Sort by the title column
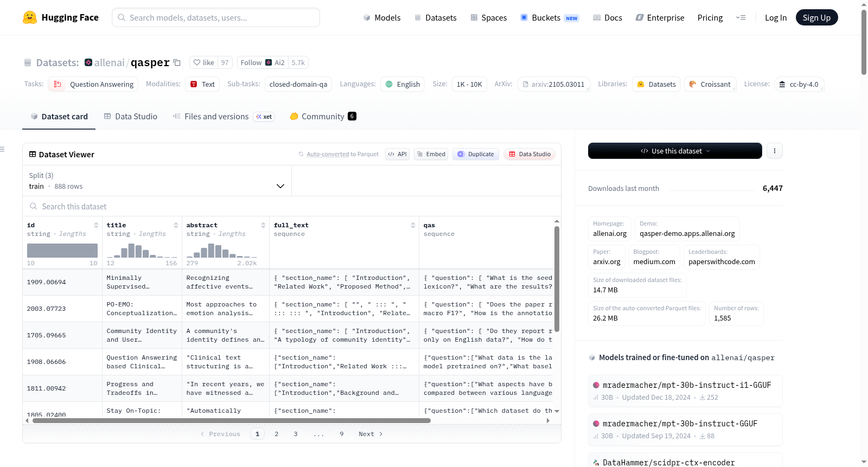868x467 pixels. click(x=176, y=225)
